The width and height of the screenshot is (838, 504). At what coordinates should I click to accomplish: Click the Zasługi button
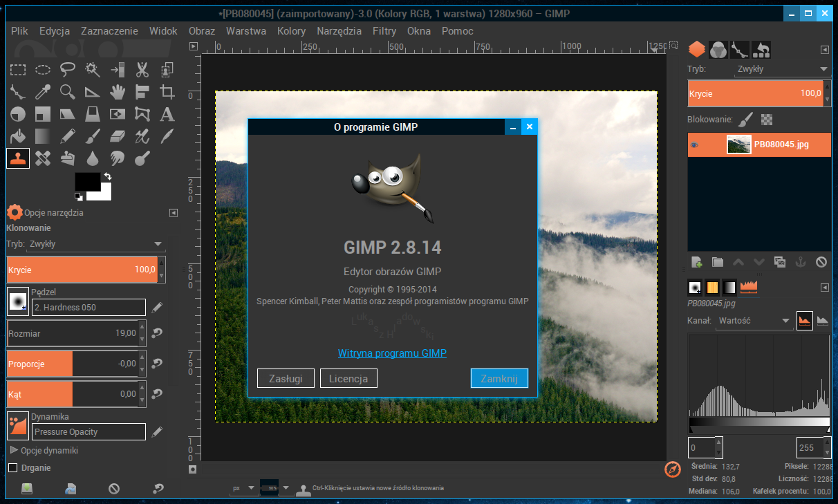click(x=286, y=378)
